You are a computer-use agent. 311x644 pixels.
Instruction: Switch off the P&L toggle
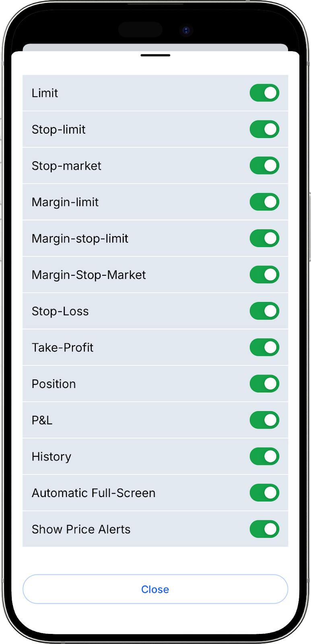coord(264,420)
